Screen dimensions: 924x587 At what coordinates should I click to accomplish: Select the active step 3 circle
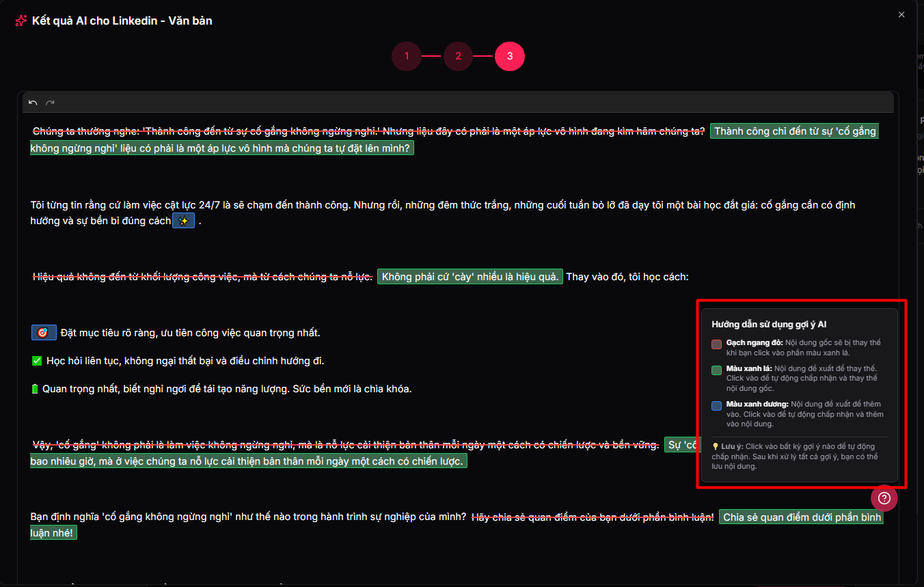510,56
